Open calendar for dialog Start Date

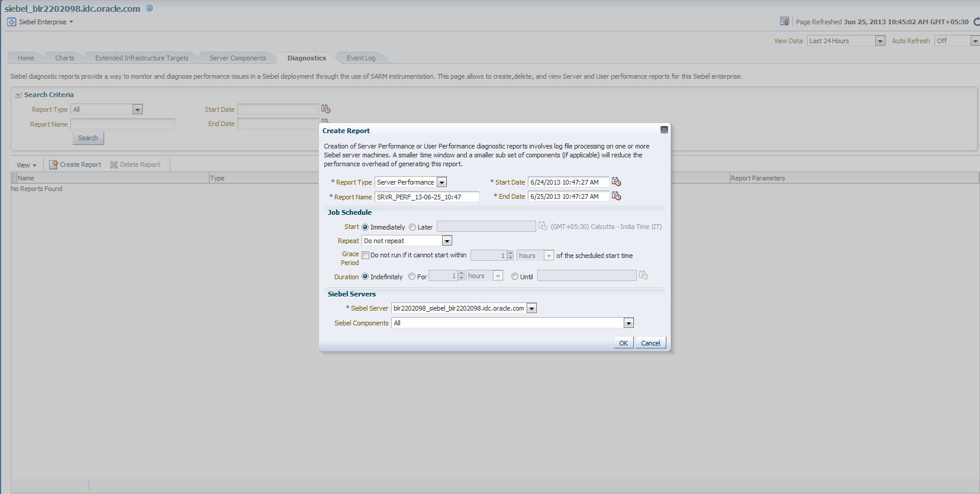coord(616,182)
